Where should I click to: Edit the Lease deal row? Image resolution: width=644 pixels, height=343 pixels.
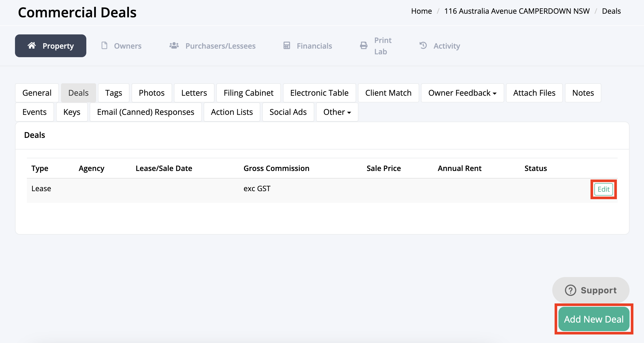(603, 189)
